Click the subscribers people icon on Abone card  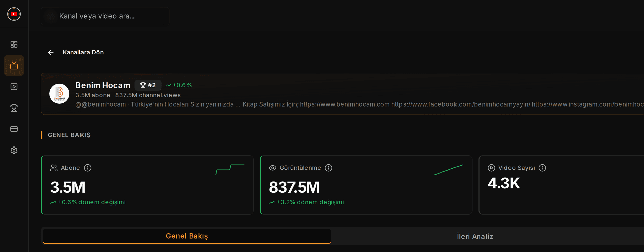pyautogui.click(x=54, y=168)
